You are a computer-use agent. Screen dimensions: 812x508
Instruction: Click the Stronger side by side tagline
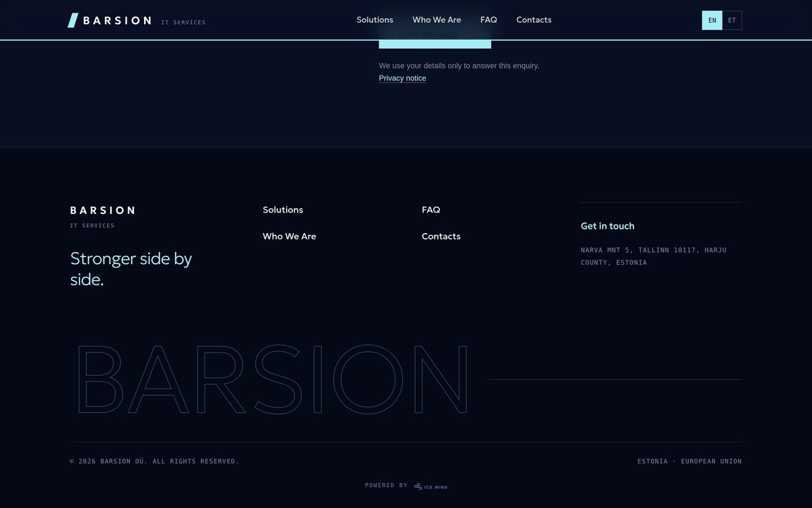click(x=131, y=269)
